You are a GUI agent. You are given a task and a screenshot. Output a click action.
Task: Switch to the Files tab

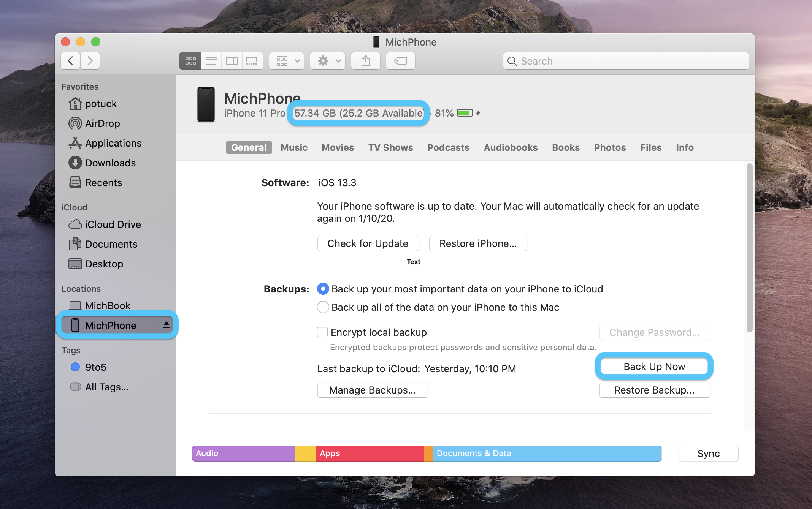pos(651,147)
